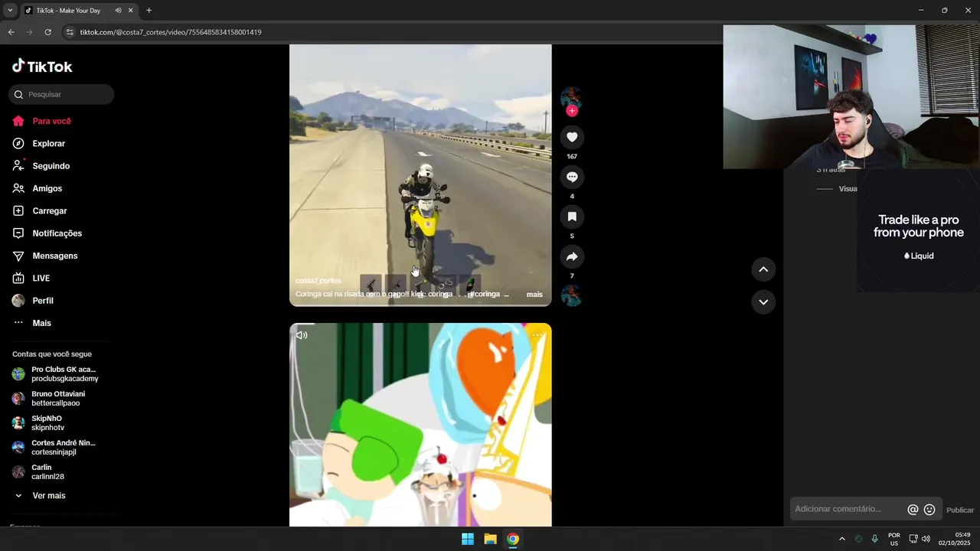Viewport: 980px width, 551px height.
Task: Open tab search dropdown arrow
Action: (x=10, y=11)
